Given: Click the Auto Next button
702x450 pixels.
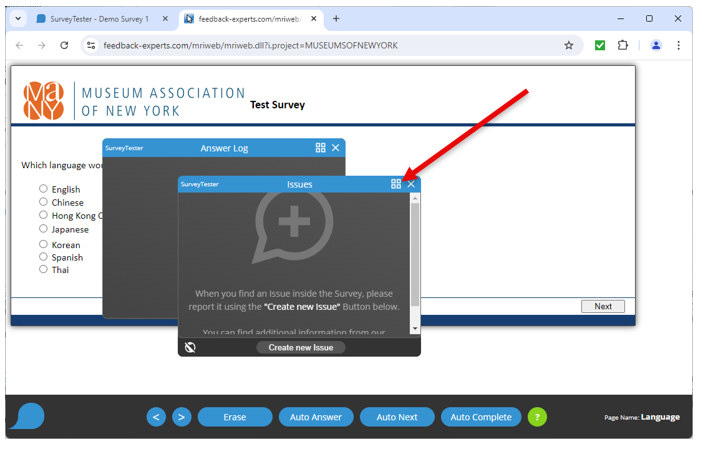Looking at the screenshot, I should coord(397,418).
